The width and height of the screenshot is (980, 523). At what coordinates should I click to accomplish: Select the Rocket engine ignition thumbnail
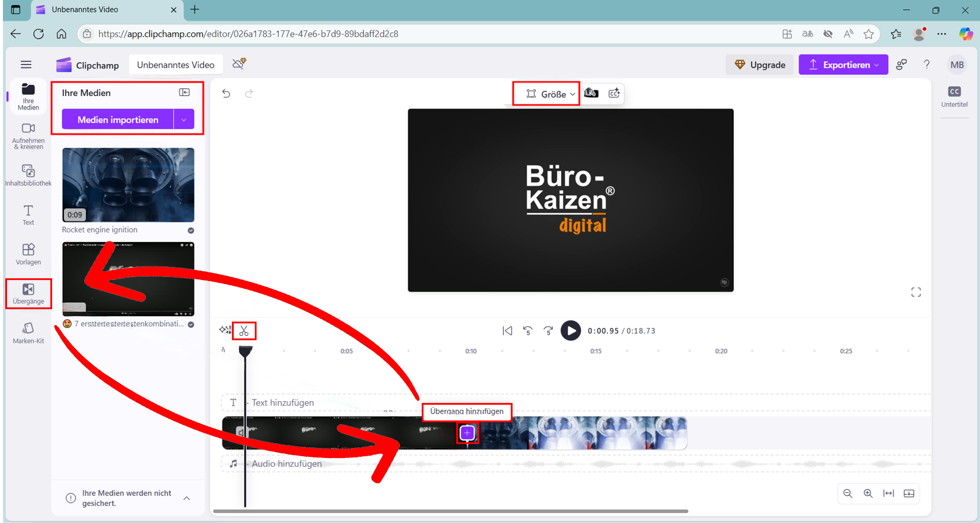[128, 184]
